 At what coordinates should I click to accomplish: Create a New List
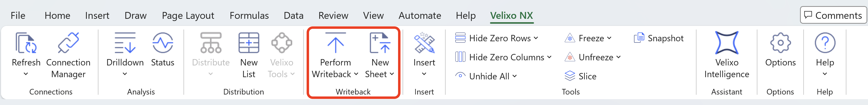point(249,43)
